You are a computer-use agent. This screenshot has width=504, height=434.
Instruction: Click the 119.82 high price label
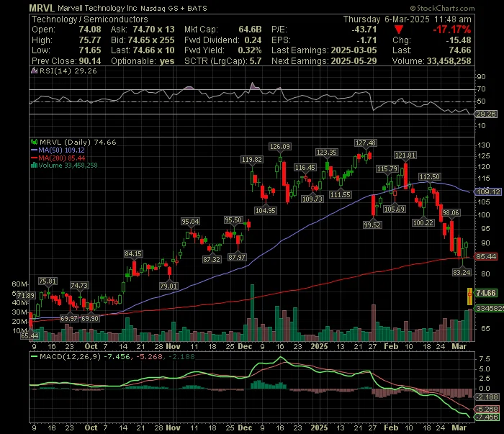tap(252, 159)
